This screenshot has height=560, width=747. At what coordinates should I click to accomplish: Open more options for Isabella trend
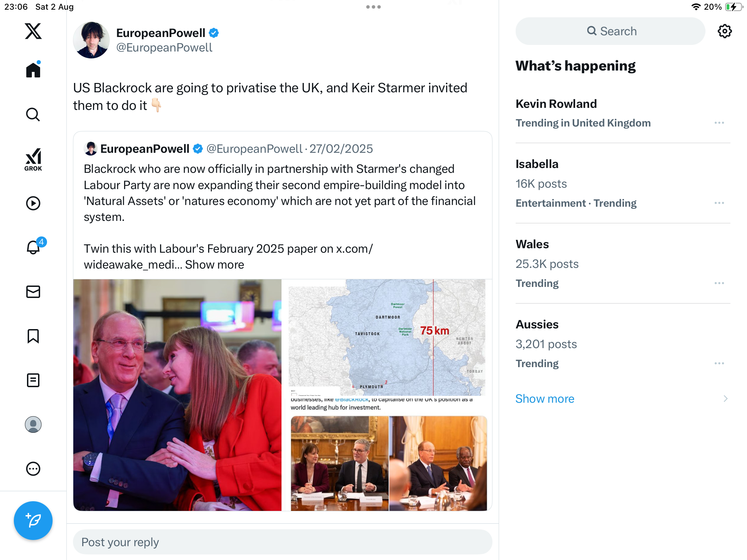[x=719, y=203]
